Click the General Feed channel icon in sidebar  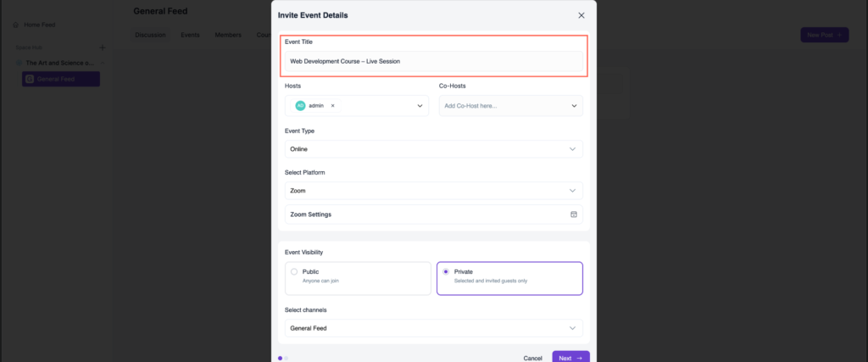(x=30, y=79)
